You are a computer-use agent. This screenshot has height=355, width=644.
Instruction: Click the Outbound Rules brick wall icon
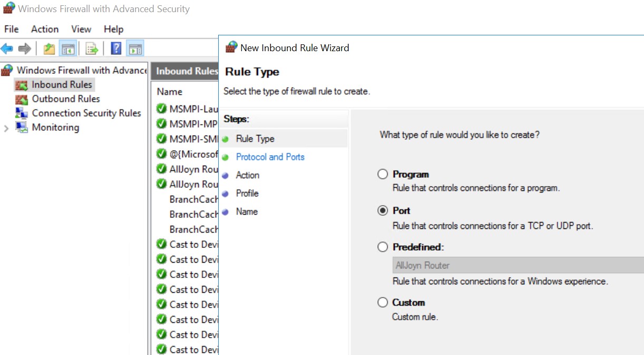(x=22, y=99)
